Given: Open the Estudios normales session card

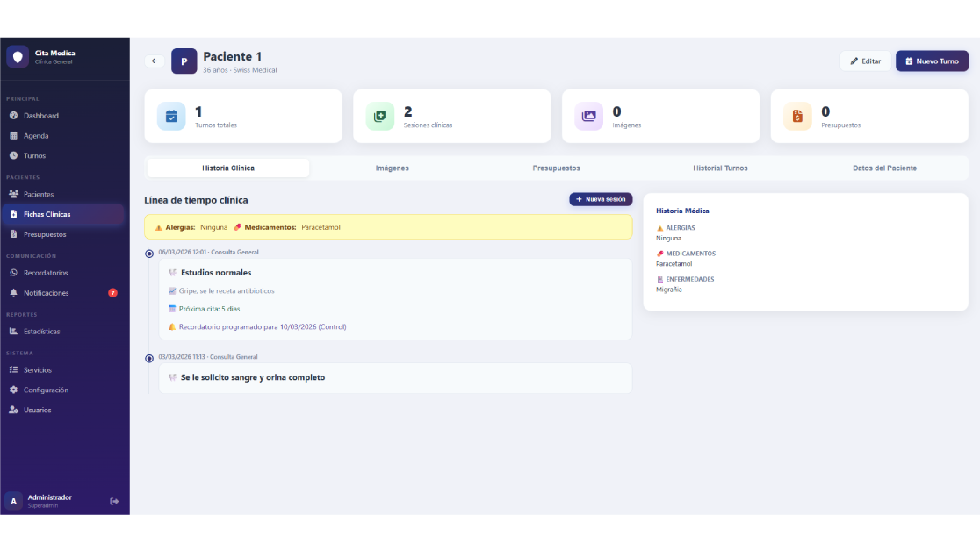Looking at the screenshot, I should pyautogui.click(x=394, y=298).
